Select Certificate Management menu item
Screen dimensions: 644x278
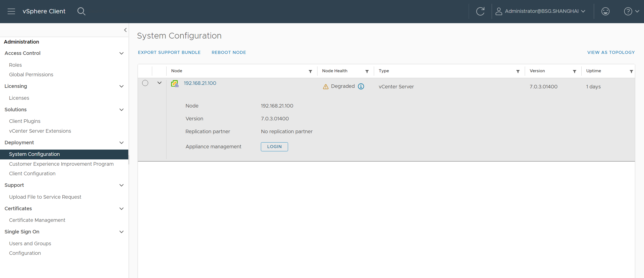point(37,220)
